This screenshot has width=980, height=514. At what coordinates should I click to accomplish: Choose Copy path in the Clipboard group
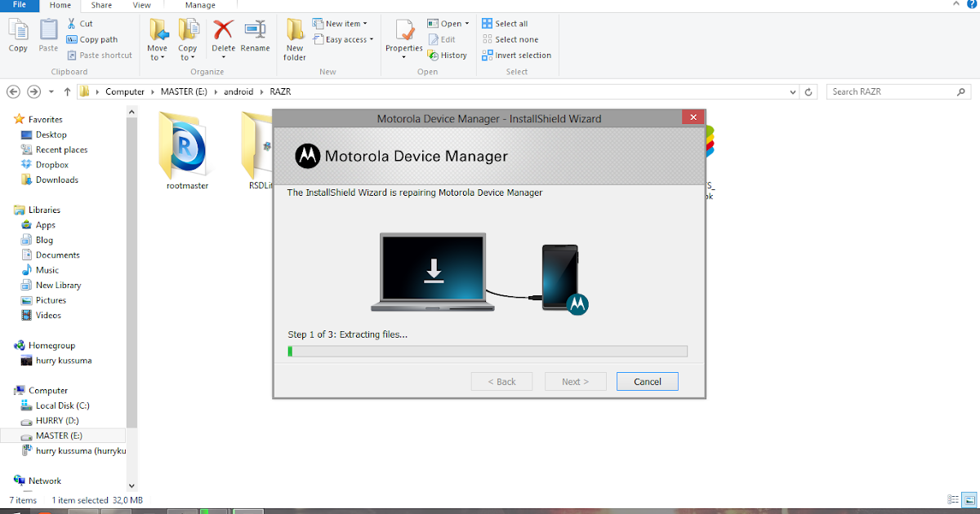92,39
